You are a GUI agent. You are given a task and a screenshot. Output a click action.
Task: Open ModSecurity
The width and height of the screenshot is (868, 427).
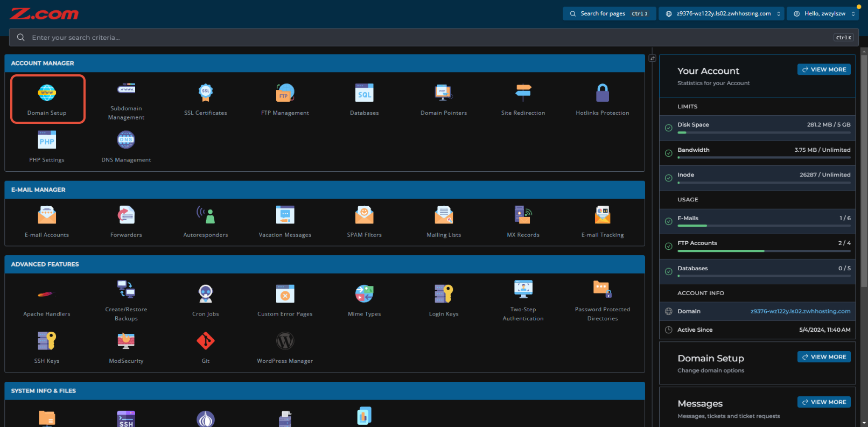tap(127, 348)
